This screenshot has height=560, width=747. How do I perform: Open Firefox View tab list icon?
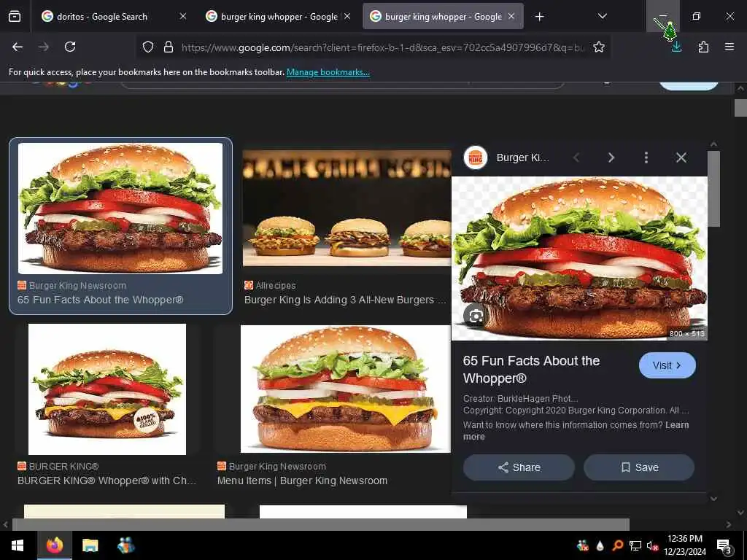15,16
